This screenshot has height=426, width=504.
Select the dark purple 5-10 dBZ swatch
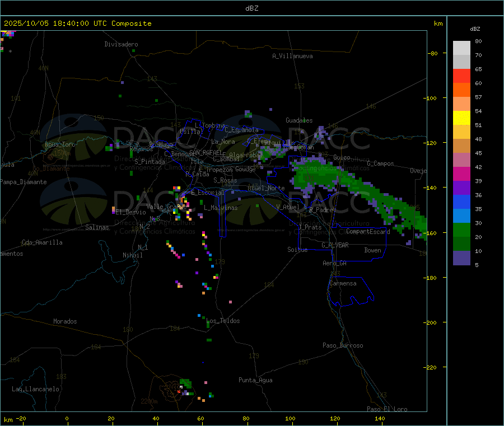click(x=461, y=258)
